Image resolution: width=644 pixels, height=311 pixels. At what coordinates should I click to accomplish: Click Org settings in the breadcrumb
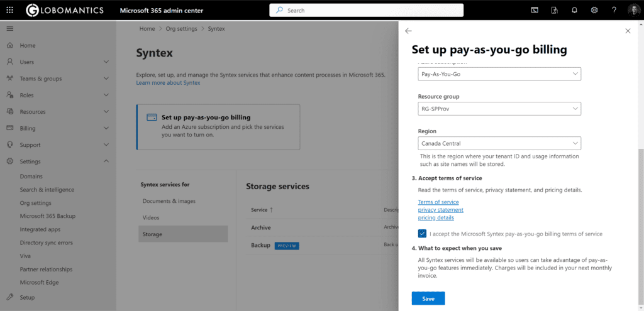point(182,29)
